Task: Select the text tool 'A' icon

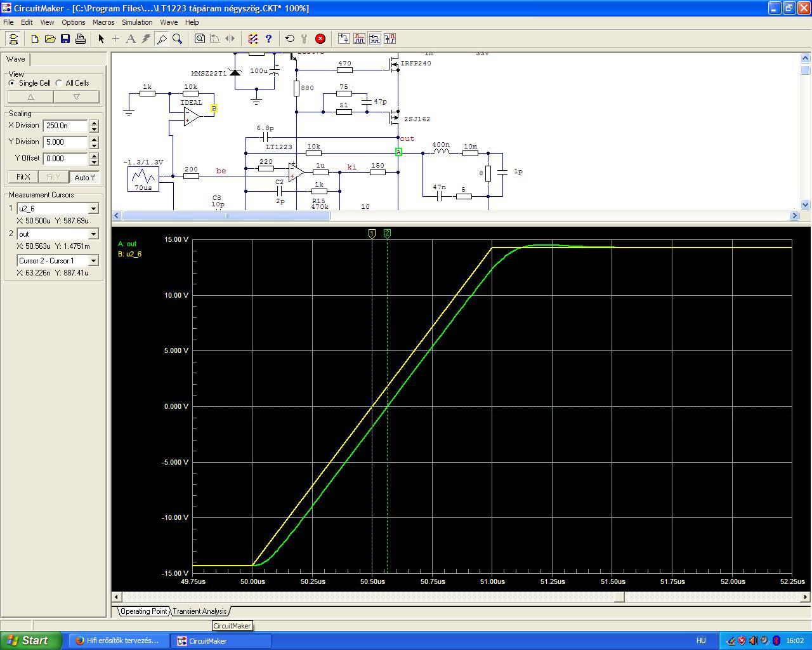Action: coord(131,39)
